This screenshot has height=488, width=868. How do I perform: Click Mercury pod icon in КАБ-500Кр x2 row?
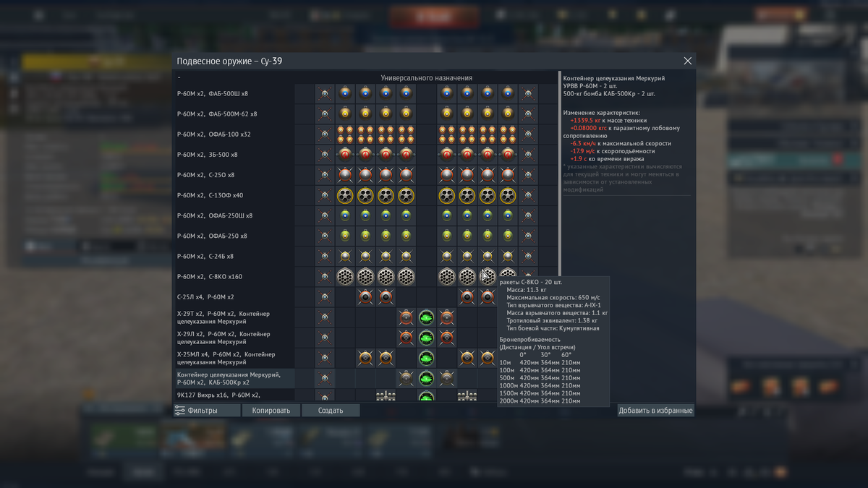pyautogui.click(x=427, y=377)
